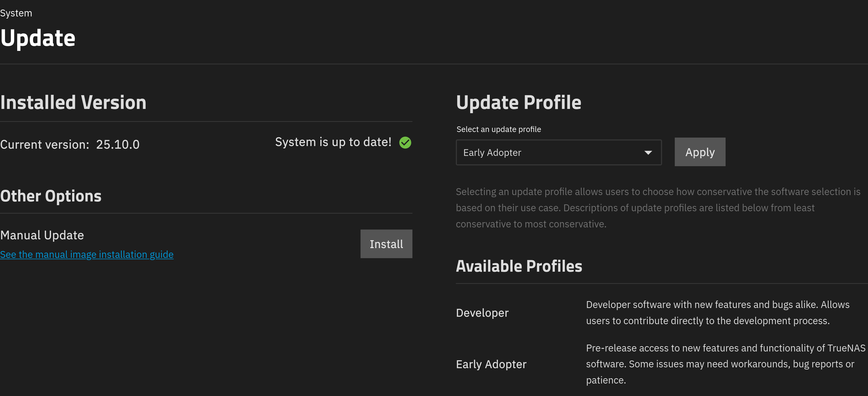Click the System is up to date message
Viewport: 868px width, 396px height.
pos(333,142)
